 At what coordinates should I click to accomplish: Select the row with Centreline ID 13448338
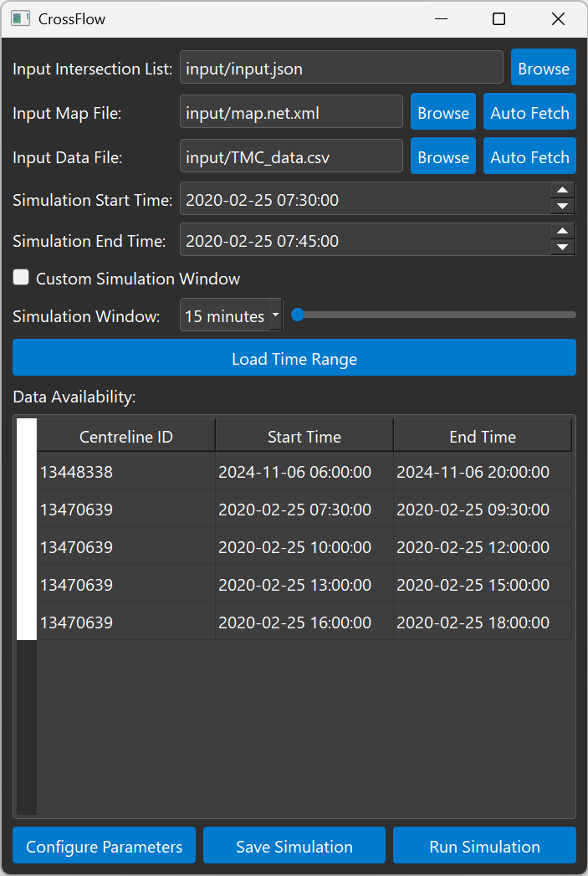[125, 472]
